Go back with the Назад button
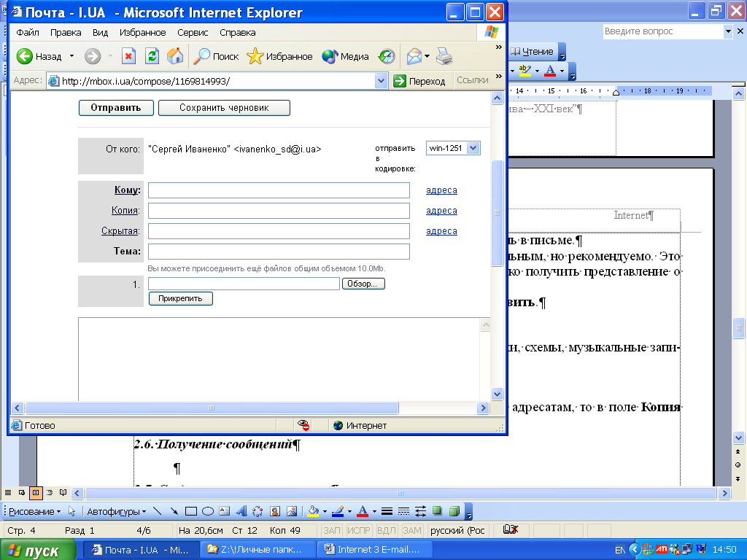The height and width of the screenshot is (560, 747). (39, 56)
